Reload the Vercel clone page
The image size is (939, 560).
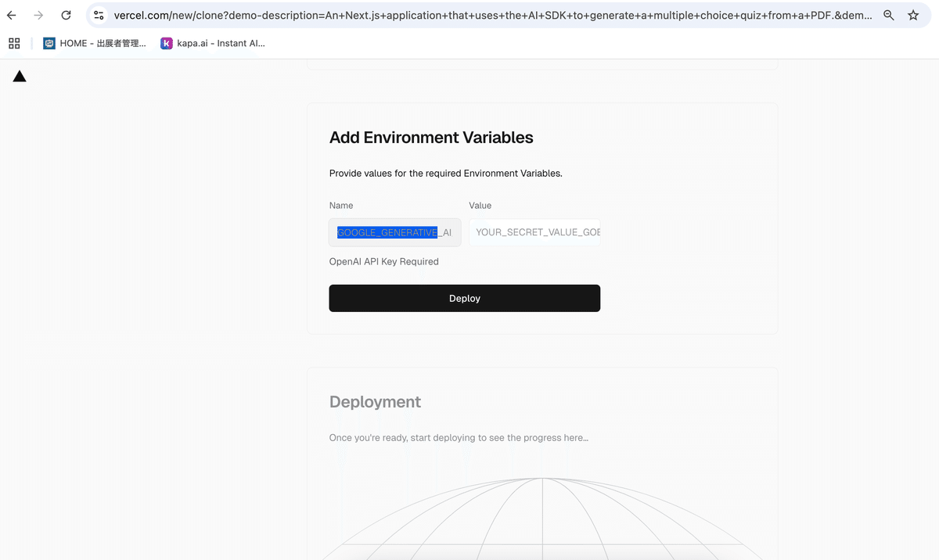[x=66, y=15]
